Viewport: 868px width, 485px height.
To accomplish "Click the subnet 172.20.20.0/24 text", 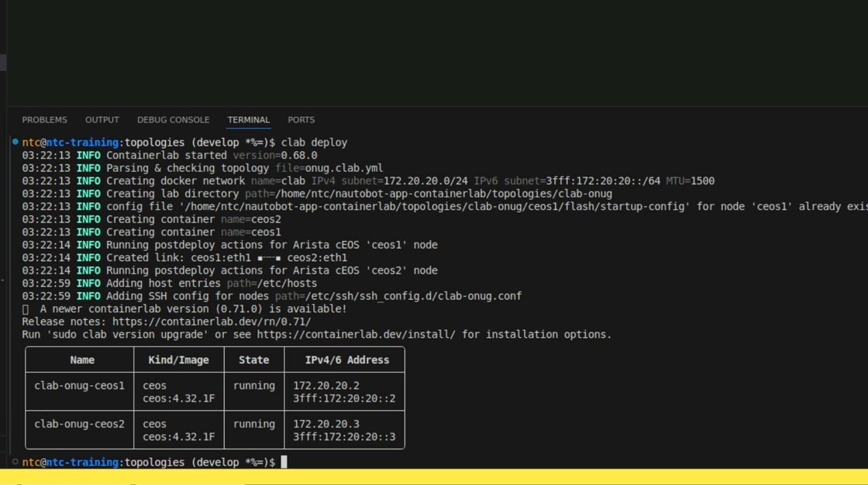I will [x=425, y=181].
